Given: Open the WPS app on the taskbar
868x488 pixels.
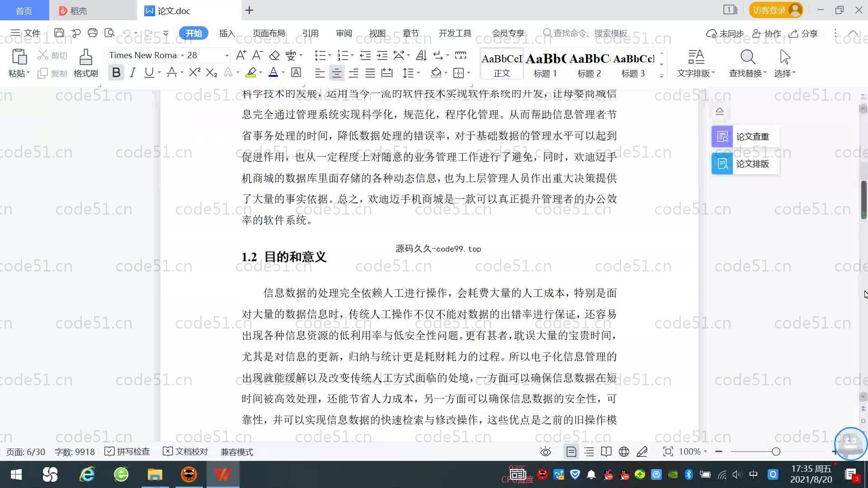Looking at the screenshot, I should click(222, 474).
